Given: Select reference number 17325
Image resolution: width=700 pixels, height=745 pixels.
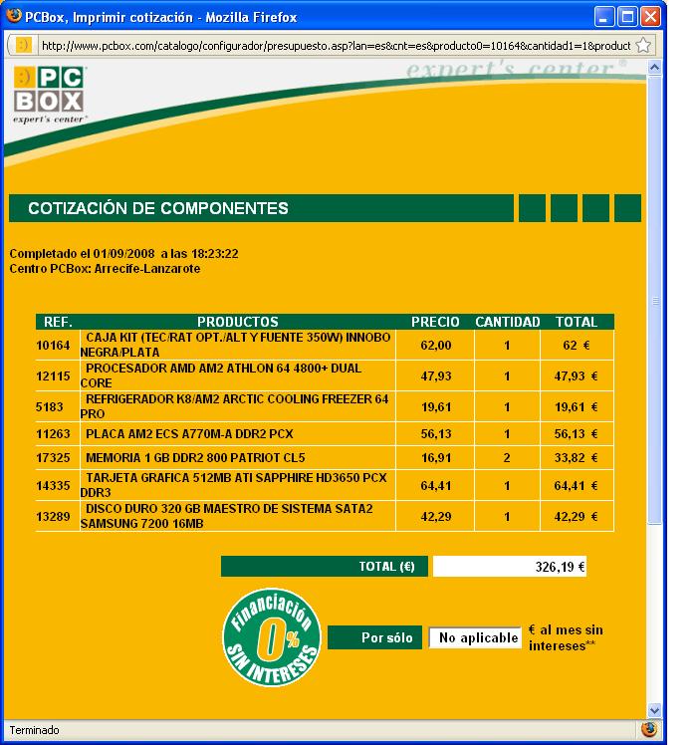Looking at the screenshot, I should (53, 457).
